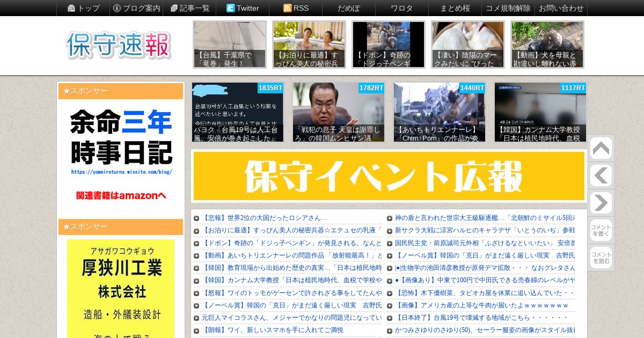644x338 pixels.
Task: Open かつみさゆりのさゆり(50) link
Action: (x=485, y=330)
